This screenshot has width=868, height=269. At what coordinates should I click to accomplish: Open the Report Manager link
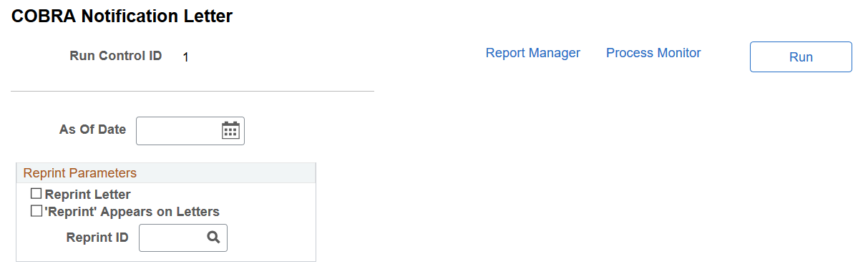tap(533, 53)
